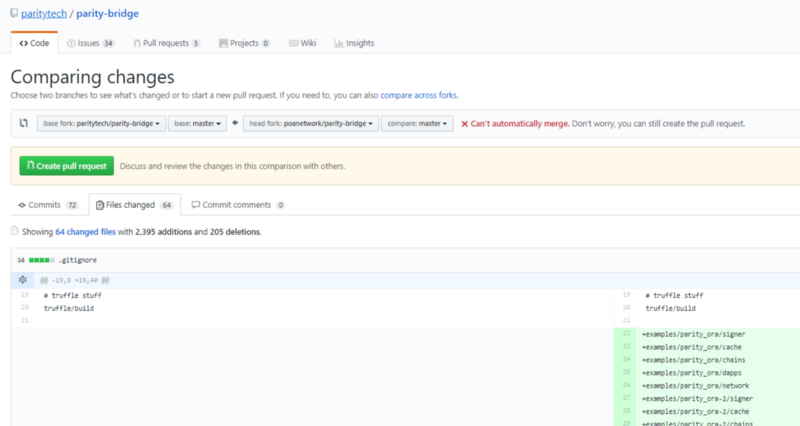Click added line +examples/parity_ora-2/signer
Screen dimensions: 800x426
[x=697, y=398]
